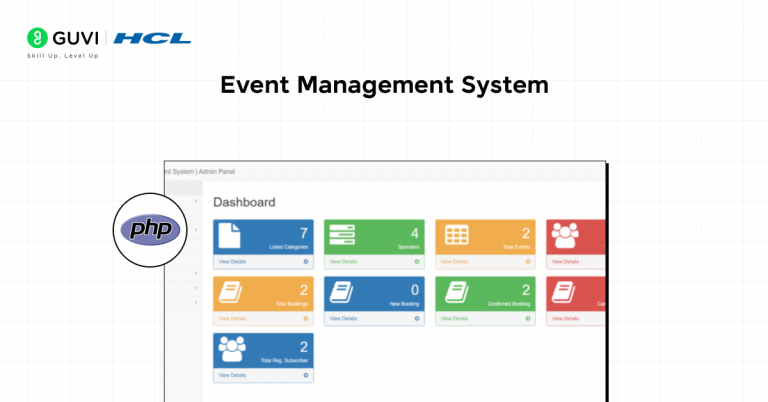768x402 pixels.
Task: Click the GUVI logo
Action: [x=63, y=38]
